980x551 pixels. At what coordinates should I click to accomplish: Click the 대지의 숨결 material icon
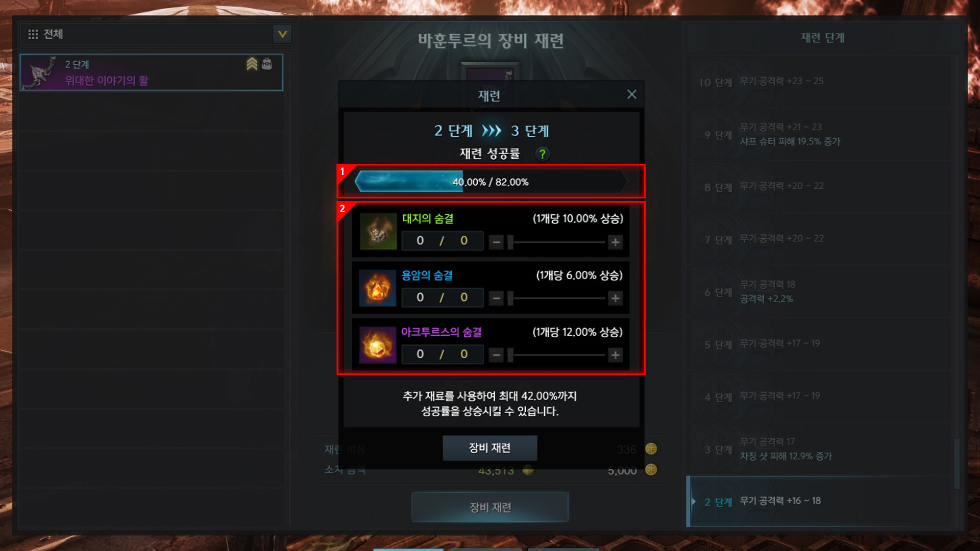coord(378,232)
